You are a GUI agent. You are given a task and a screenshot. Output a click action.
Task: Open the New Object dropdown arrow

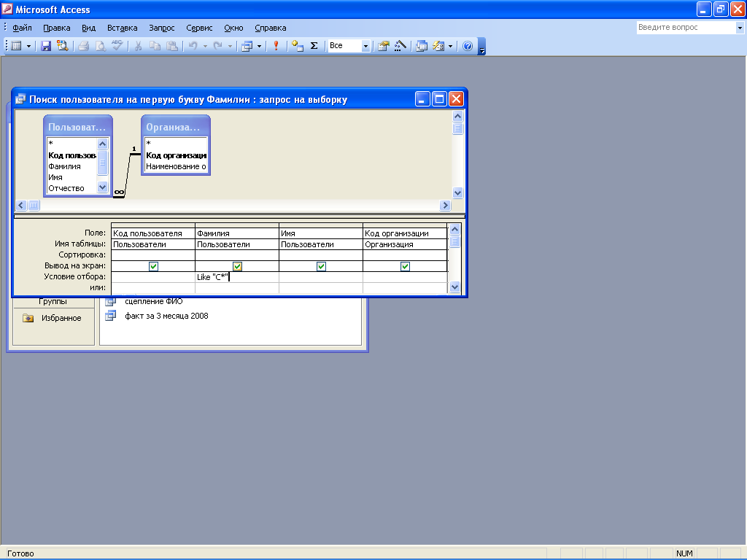(x=450, y=46)
